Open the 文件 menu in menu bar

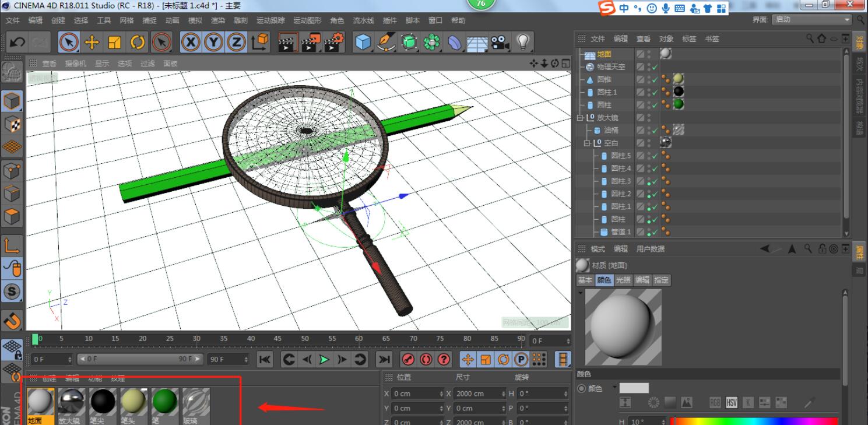click(12, 20)
